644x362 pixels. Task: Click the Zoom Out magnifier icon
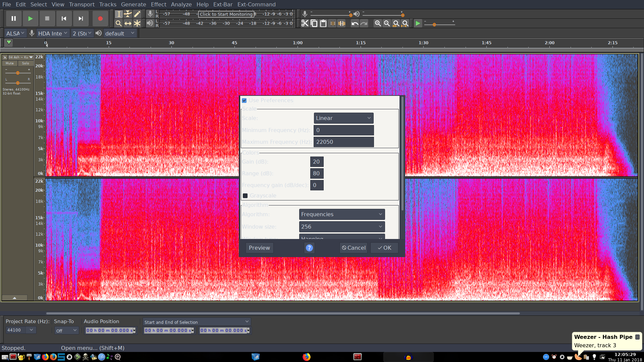386,23
